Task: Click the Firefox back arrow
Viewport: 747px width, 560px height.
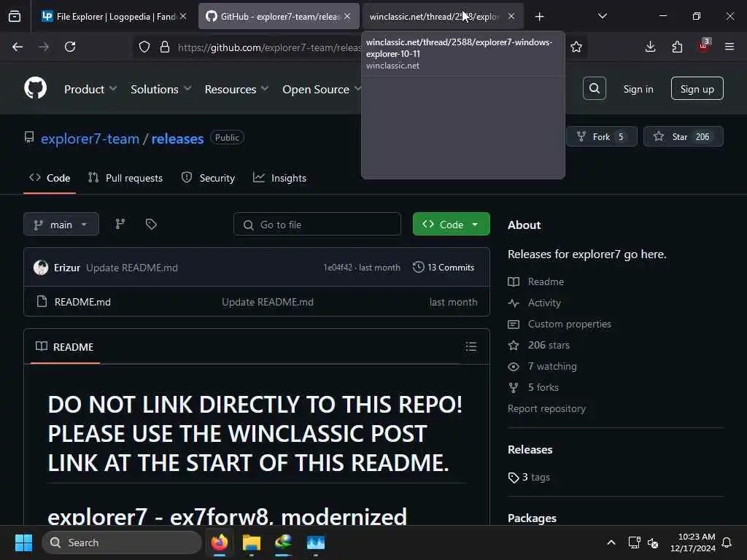Action: coord(18,47)
